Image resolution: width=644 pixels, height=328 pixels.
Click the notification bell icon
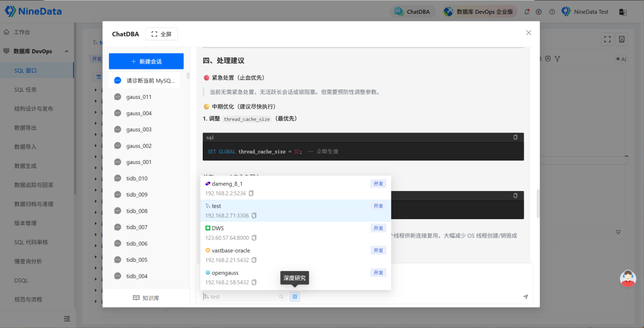[527, 12]
